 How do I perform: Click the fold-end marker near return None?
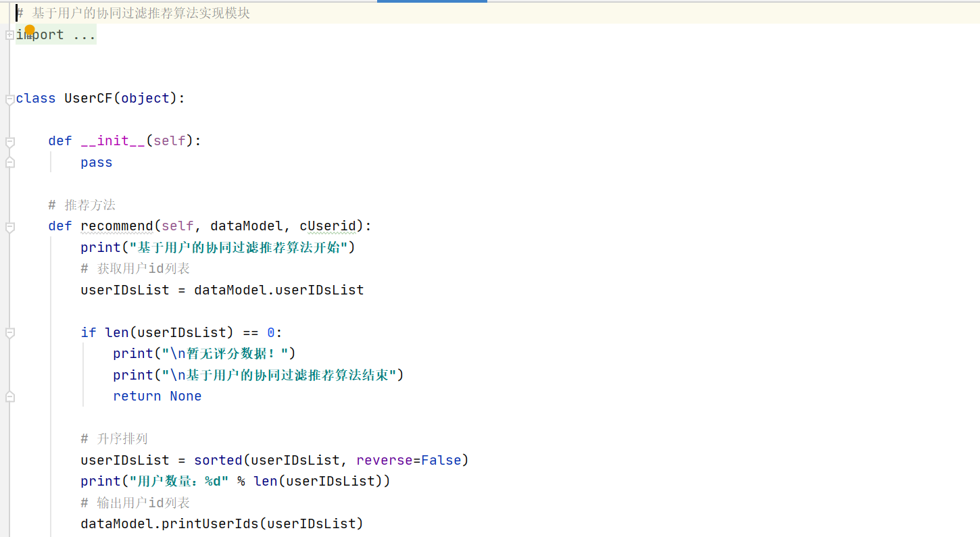tap(9, 397)
